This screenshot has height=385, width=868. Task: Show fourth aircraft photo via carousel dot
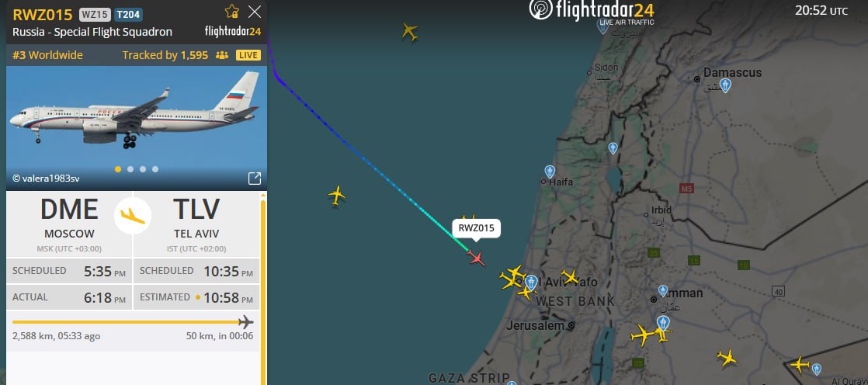(x=155, y=169)
